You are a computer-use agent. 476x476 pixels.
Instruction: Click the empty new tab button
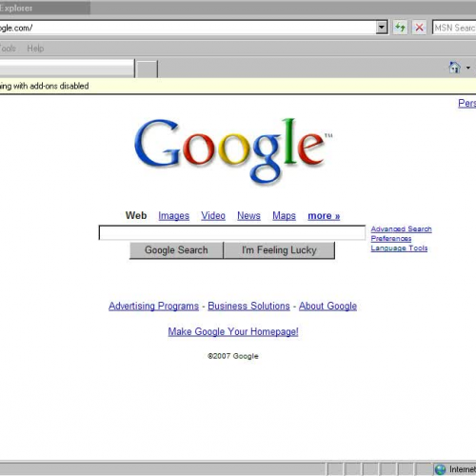[147, 69]
